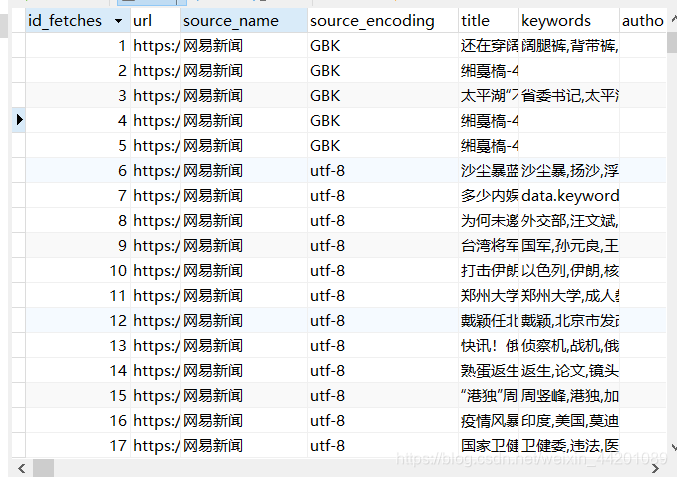This screenshot has height=477, width=677.
Task: Click the title cell starting '国家卫'
Action: coord(489,445)
